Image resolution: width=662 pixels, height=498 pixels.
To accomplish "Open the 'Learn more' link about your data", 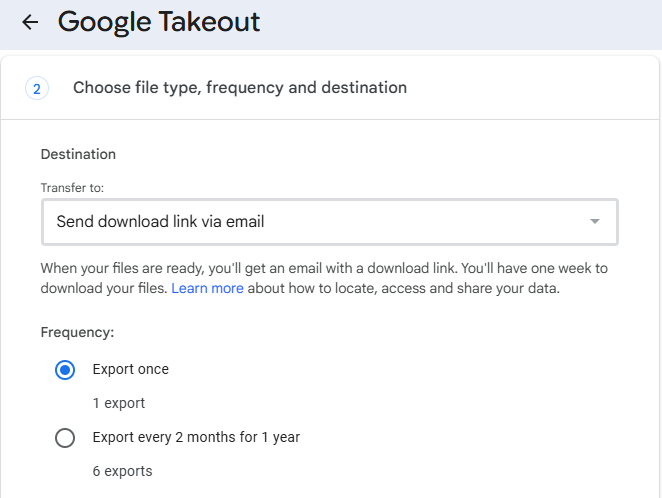I will pyautogui.click(x=207, y=288).
